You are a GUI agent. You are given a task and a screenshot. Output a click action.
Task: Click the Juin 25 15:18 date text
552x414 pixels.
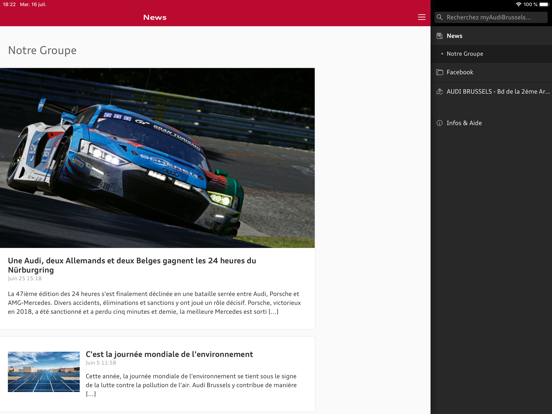(25, 278)
